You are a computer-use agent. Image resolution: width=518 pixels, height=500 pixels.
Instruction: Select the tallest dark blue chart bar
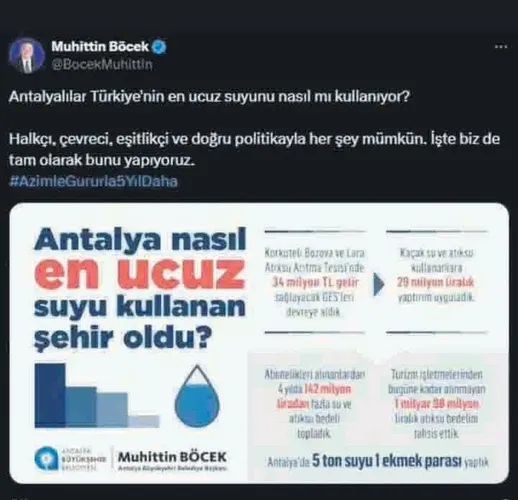point(50,395)
